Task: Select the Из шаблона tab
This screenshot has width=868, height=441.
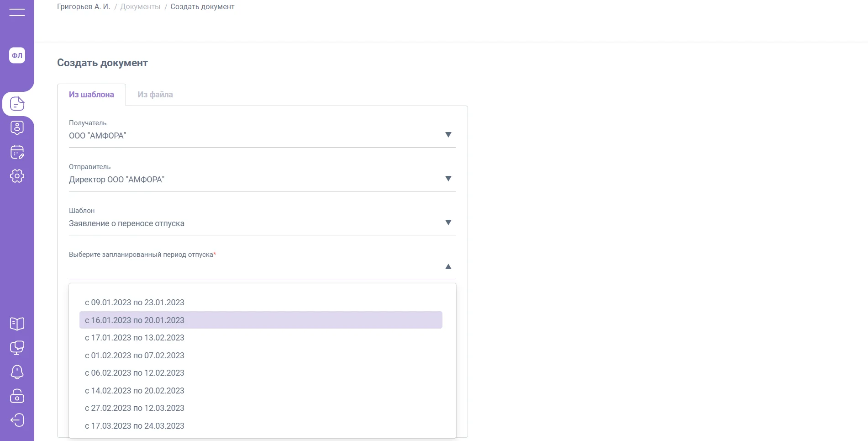Action: (91, 95)
